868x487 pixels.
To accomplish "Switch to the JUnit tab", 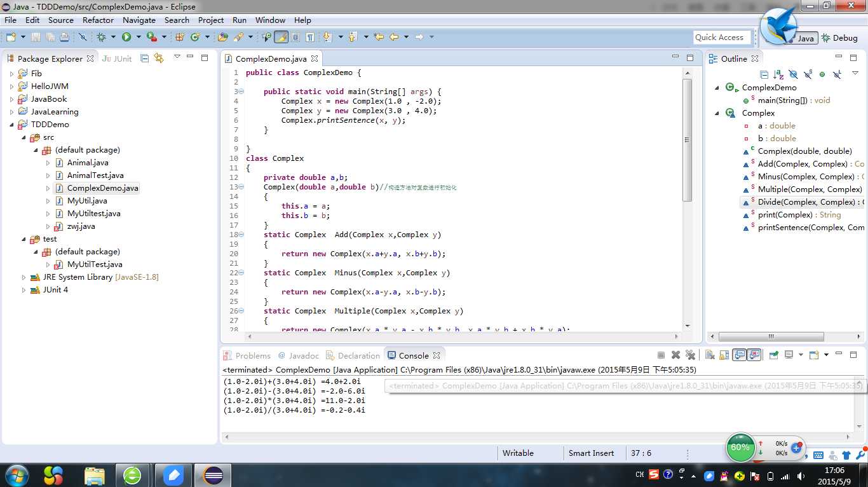I will [x=118, y=58].
